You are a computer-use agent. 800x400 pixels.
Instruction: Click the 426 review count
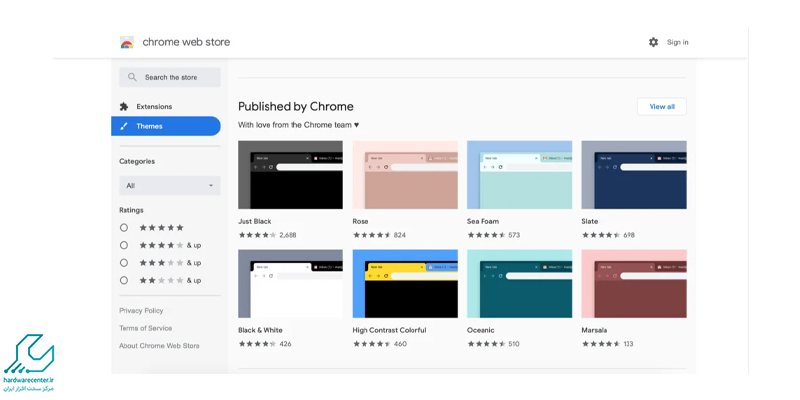285,344
